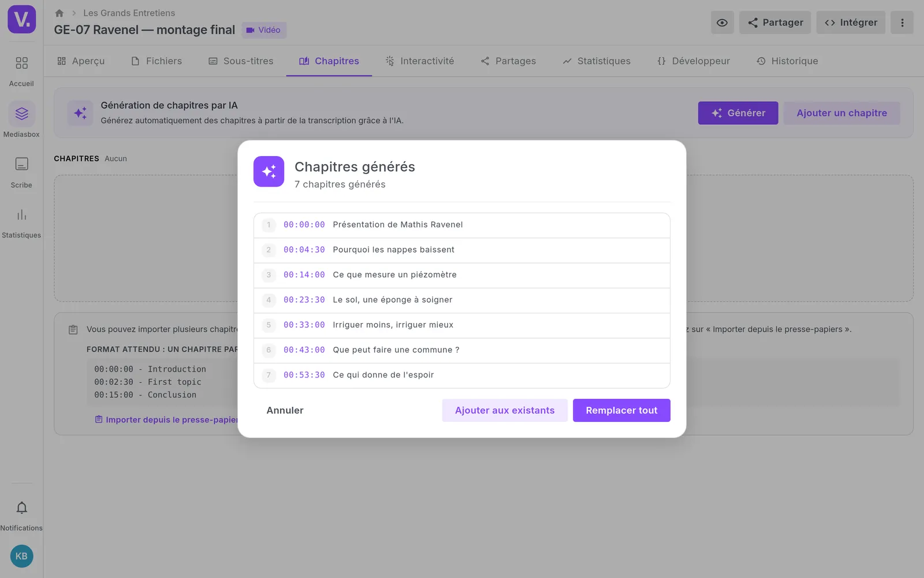The width and height of the screenshot is (924, 578).
Task: Go to Accueil in the sidebar
Action: 21,71
